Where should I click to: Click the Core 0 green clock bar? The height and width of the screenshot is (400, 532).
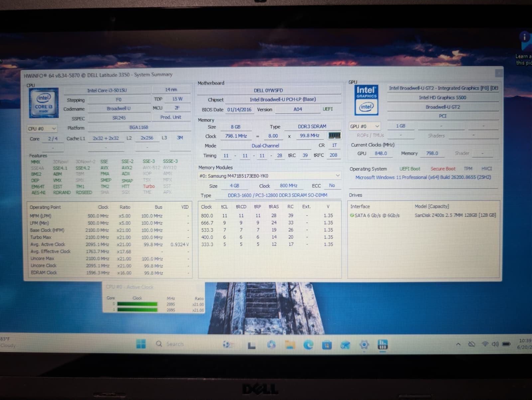pyautogui.click(x=137, y=304)
